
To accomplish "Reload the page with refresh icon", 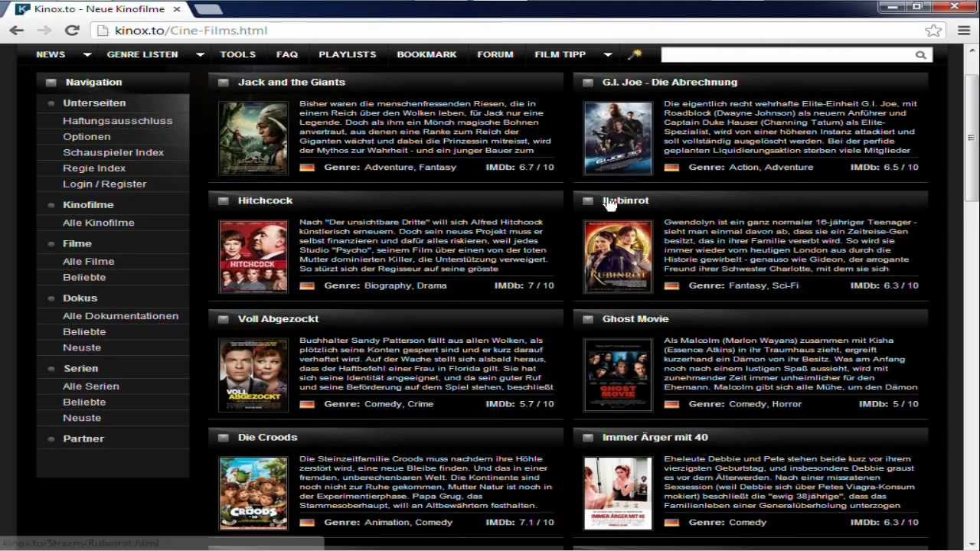I will [x=72, y=31].
